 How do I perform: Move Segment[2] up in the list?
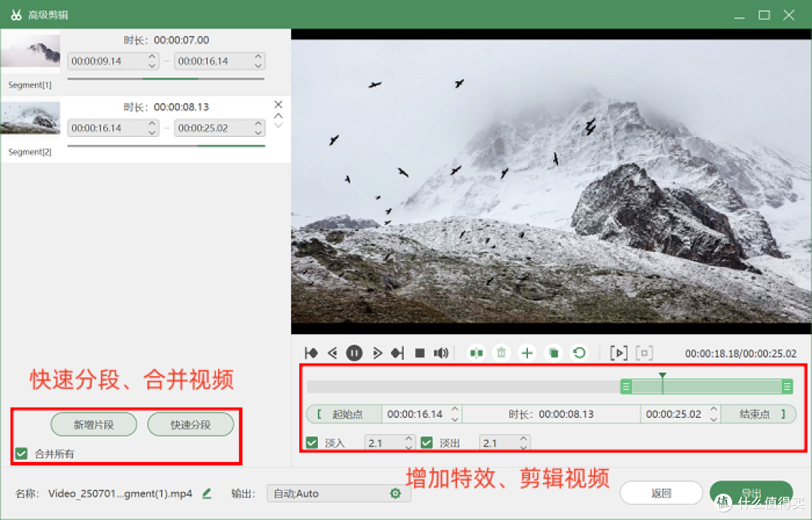[x=278, y=116]
